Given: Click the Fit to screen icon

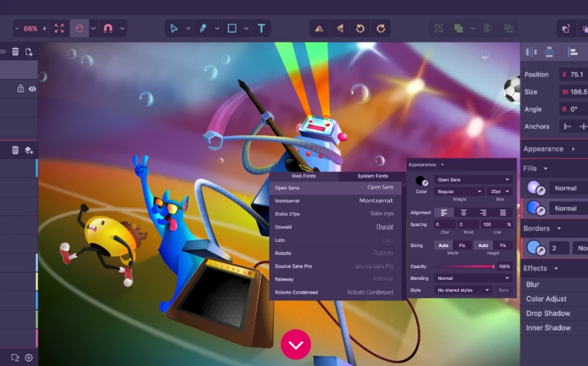Looking at the screenshot, I should (60, 28).
